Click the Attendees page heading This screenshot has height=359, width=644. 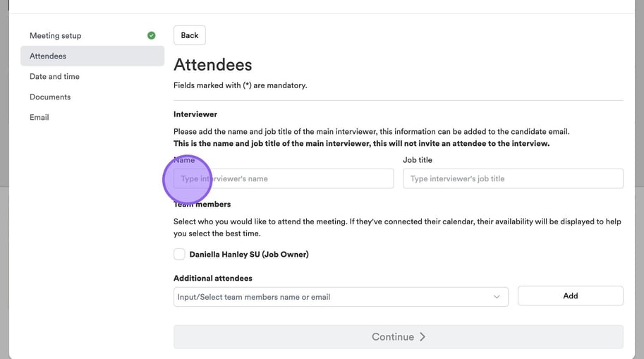point(213,65)
